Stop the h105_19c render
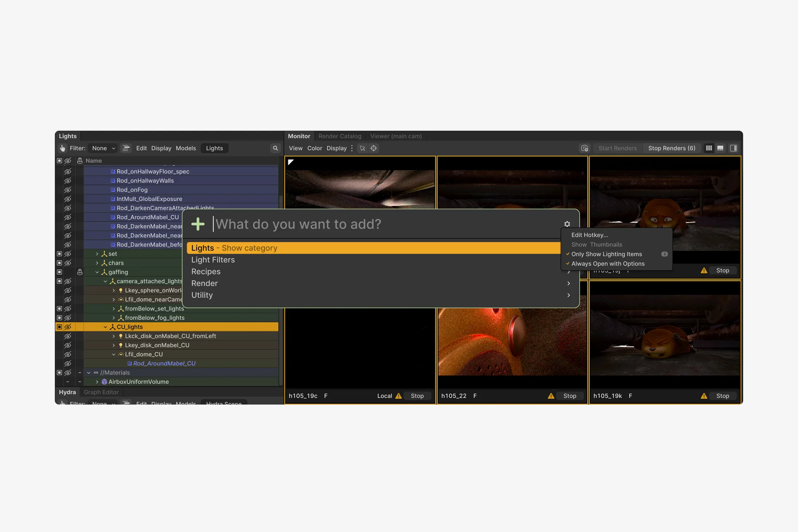 point(417,396)
